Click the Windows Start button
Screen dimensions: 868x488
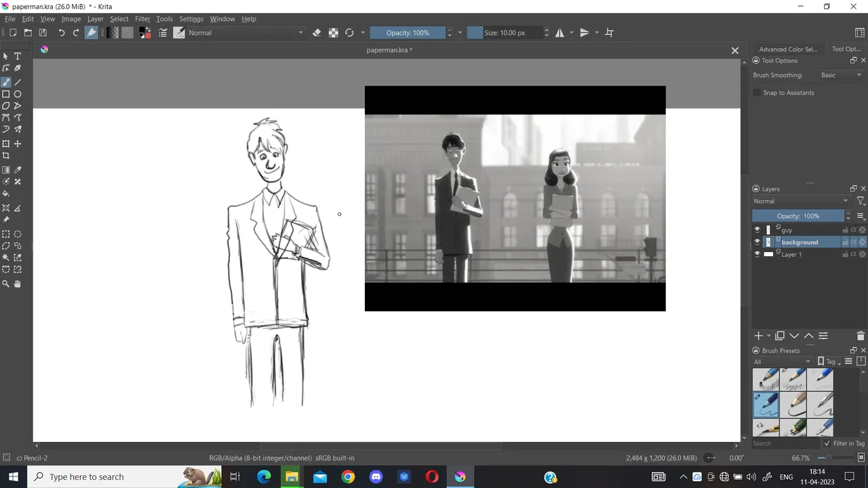point(14,476)
